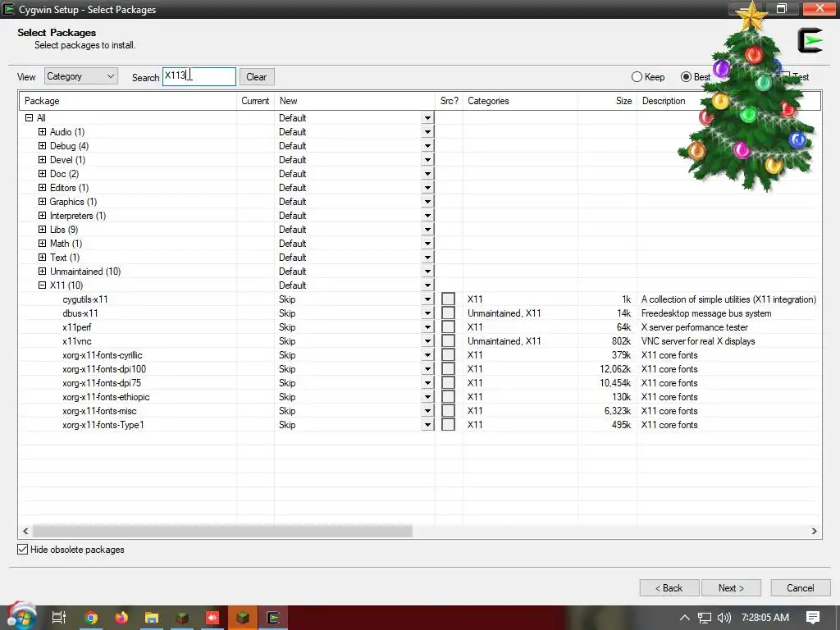
Task: Check the Src box for xorg-x11-fonts-dpi100
Action: point(449,368)
